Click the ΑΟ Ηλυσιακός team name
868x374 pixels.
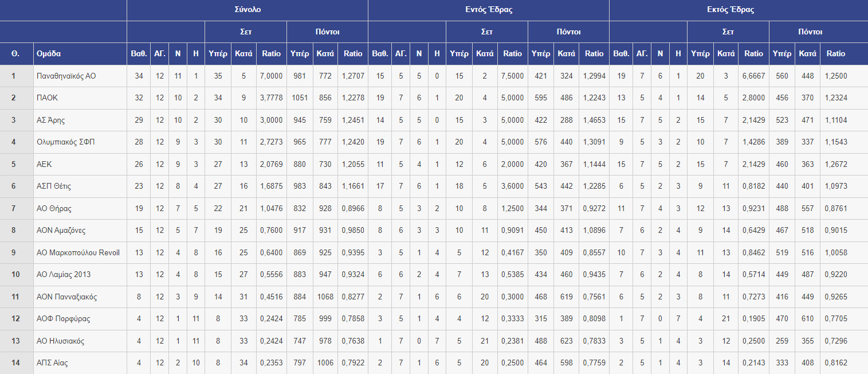pyautogui.click(x=60, y=341)
